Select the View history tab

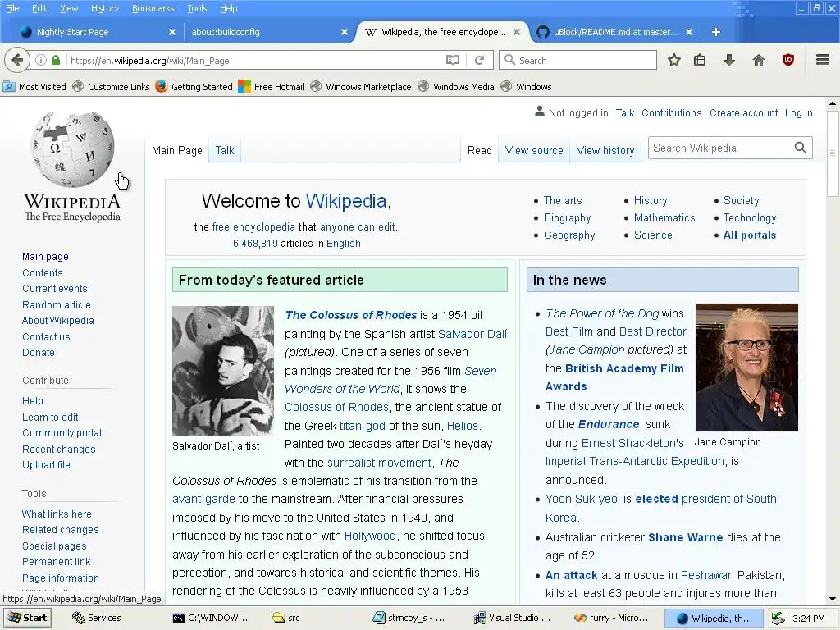coord(605,151)
